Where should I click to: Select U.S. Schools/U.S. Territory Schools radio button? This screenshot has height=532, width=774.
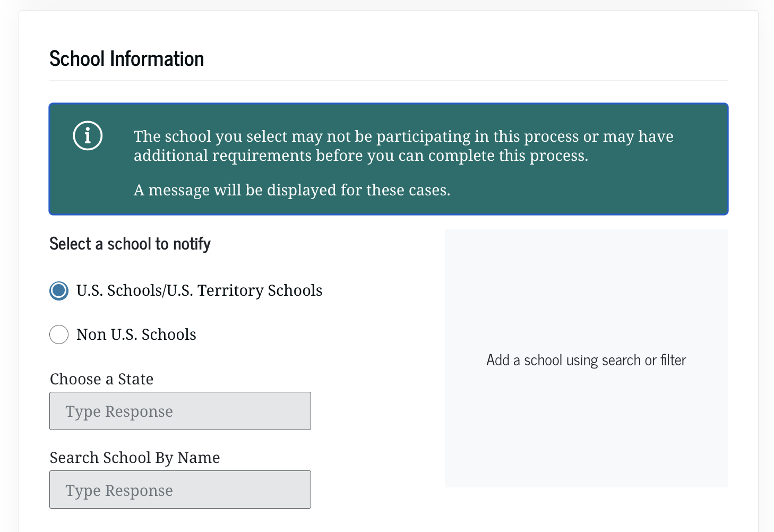pos(59,290)
